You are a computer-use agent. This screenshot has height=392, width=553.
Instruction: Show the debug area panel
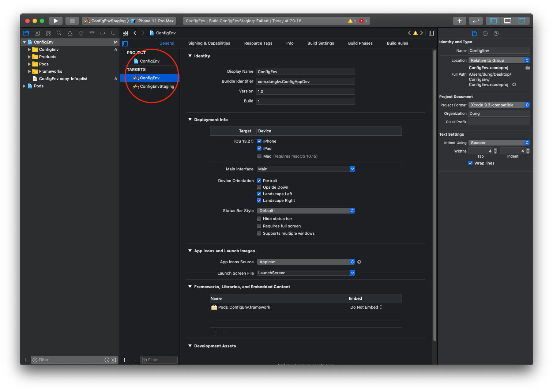tap(508, 21)
